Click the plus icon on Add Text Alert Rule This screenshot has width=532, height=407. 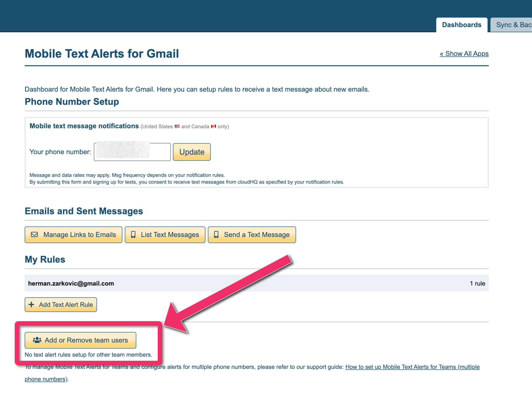[32, 304]
